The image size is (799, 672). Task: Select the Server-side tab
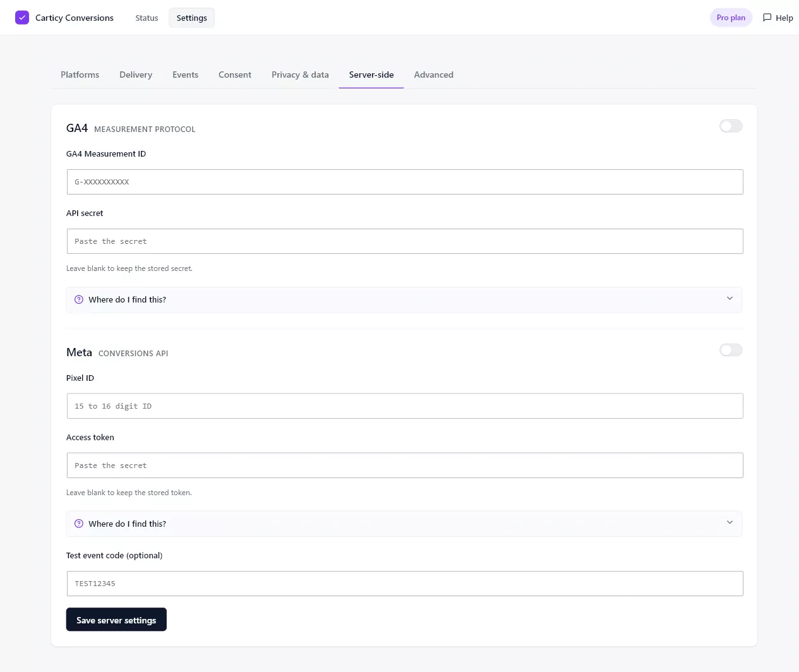371,75
